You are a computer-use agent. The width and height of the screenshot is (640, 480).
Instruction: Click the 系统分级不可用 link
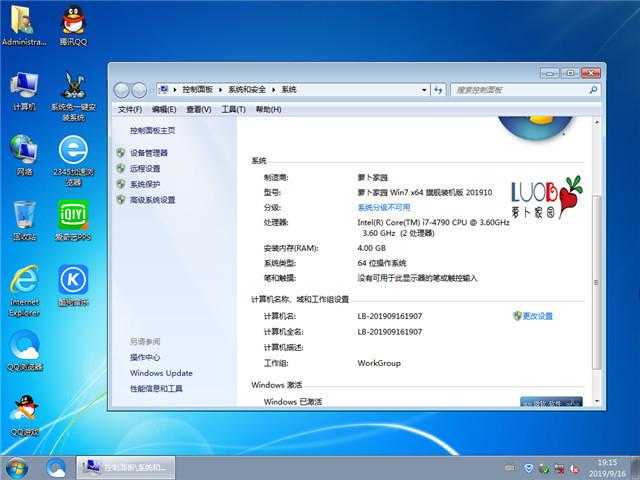coord(384,207)
